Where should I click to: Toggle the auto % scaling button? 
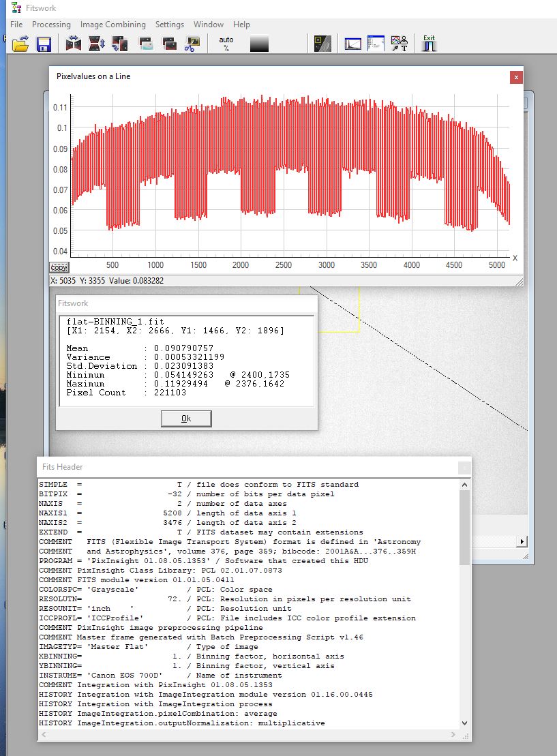tap(226, 44)
